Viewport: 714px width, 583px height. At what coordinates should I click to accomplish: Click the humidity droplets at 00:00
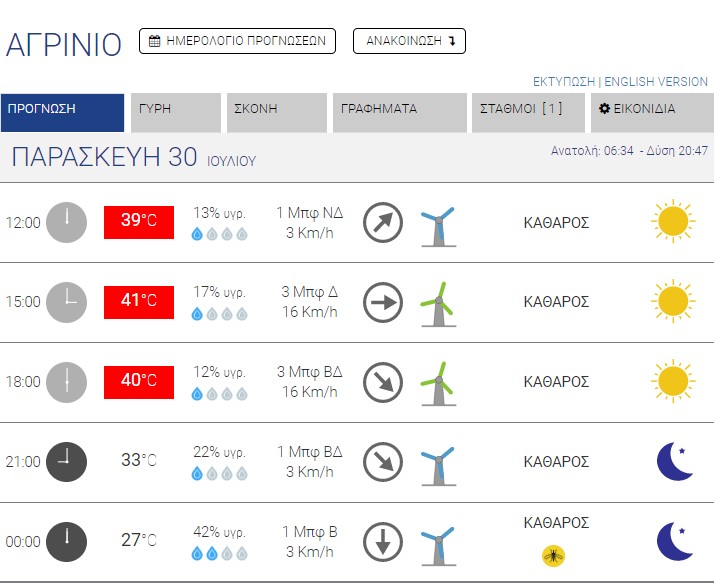(x=219, y=553)
